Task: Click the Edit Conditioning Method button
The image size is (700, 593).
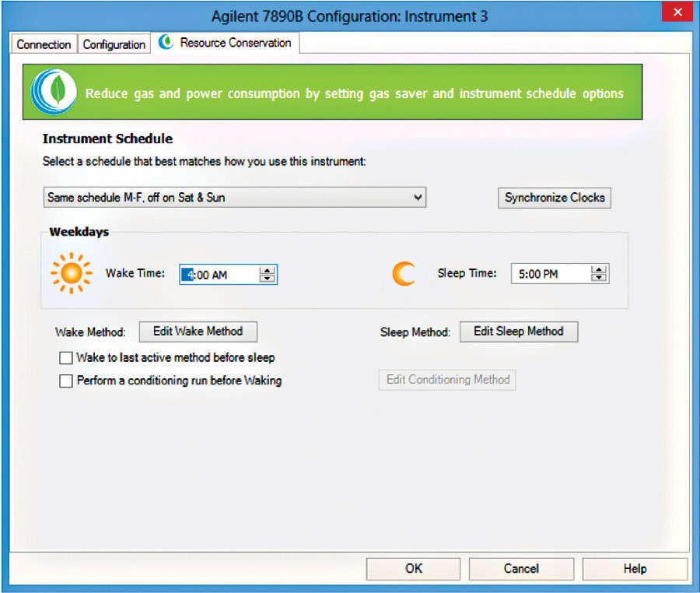Action: point(447,380)
